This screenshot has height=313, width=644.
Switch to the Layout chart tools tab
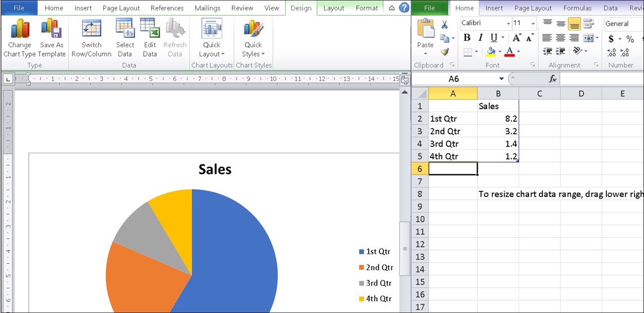pyautogui.click(x=333, y=8)
